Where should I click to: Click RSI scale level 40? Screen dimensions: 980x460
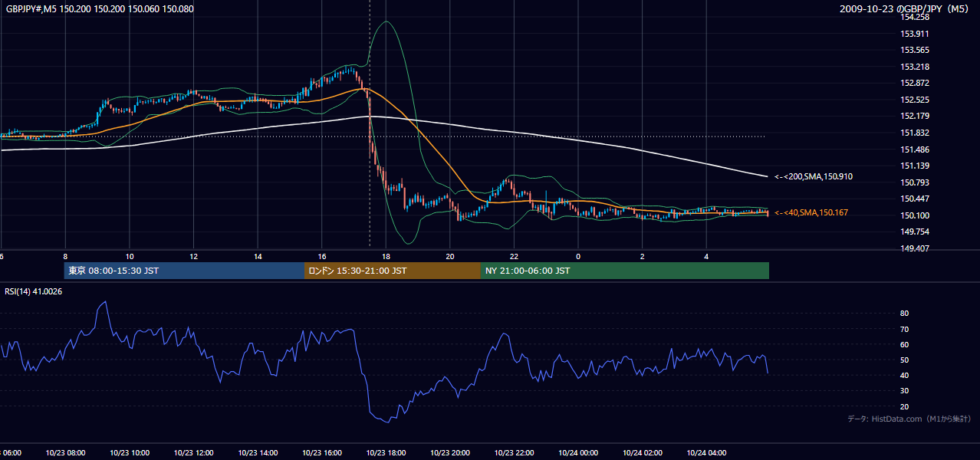tap(905, 375)
